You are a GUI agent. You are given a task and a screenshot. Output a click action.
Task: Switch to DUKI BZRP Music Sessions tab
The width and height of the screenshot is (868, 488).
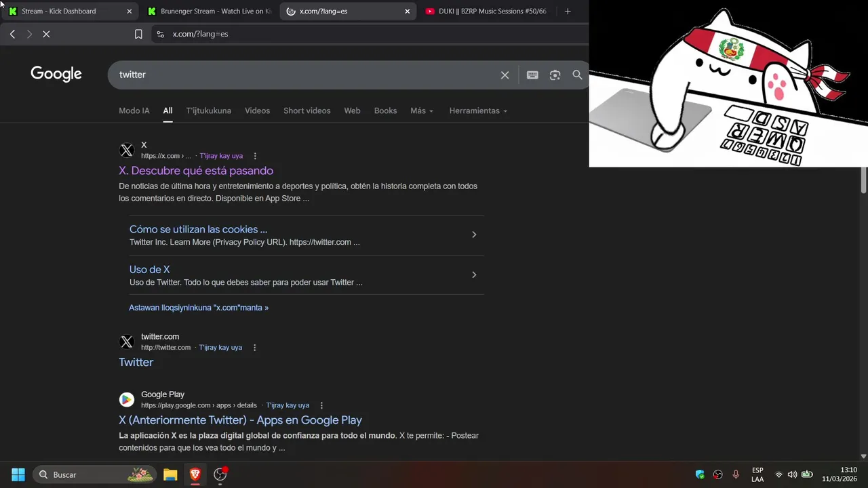click(486, 11)
